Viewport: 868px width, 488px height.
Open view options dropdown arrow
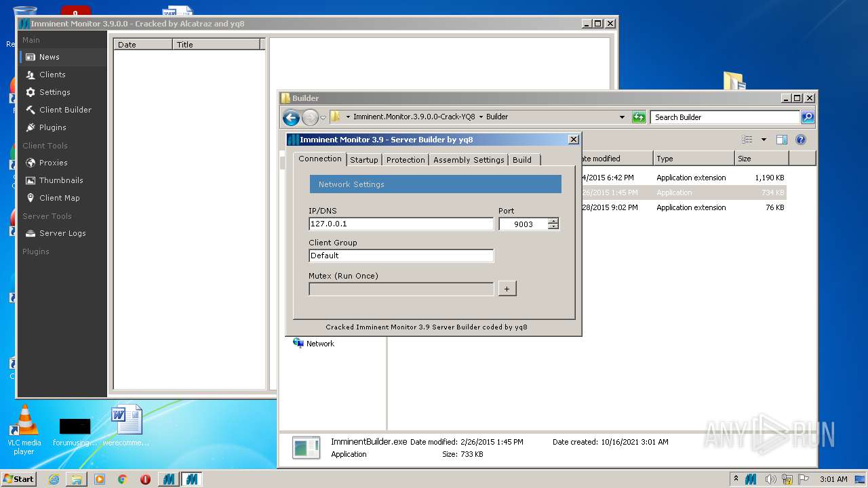point(764,140)
